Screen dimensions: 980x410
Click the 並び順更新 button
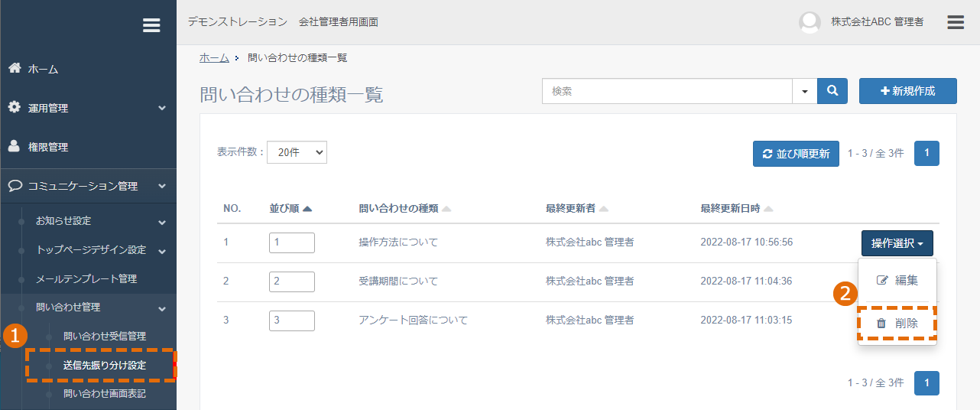[796, 153]
